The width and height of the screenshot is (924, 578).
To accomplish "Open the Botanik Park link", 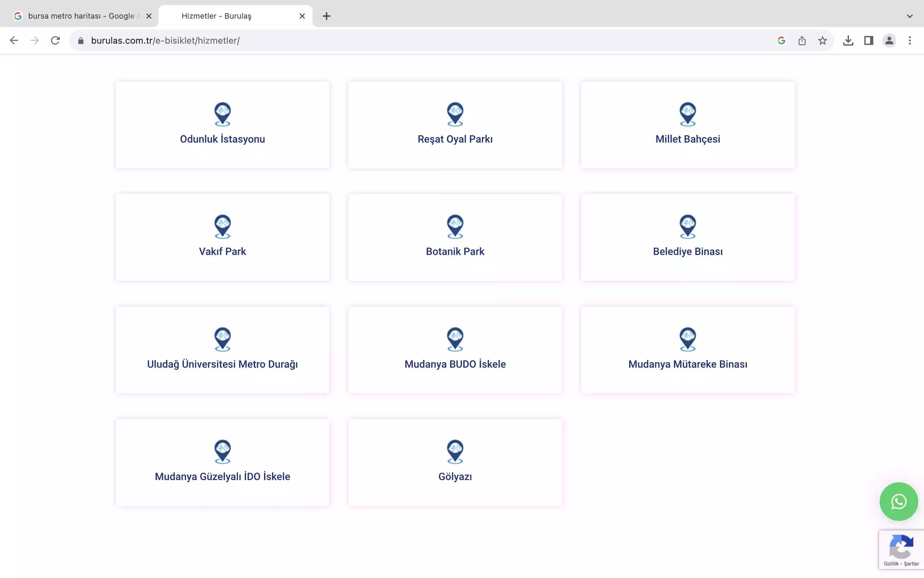I will click(x=455, y=251).
